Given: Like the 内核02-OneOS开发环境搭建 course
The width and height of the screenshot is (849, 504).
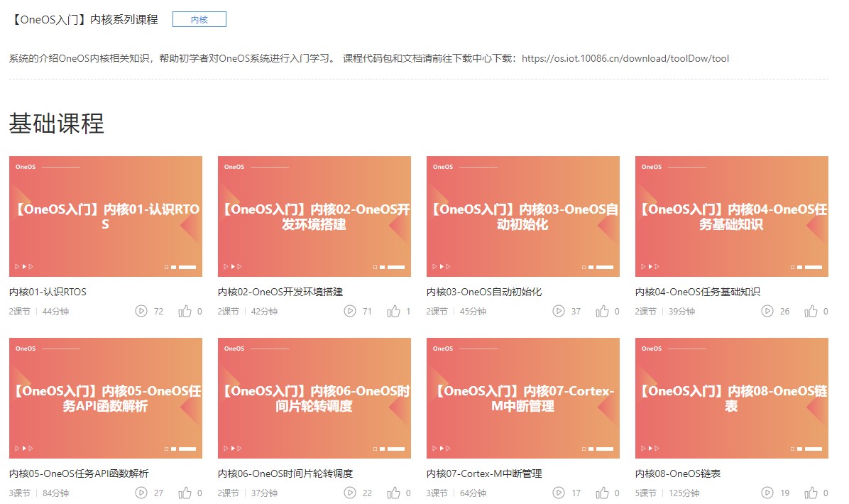Looking at the screenshot, I should pos(394,311).
